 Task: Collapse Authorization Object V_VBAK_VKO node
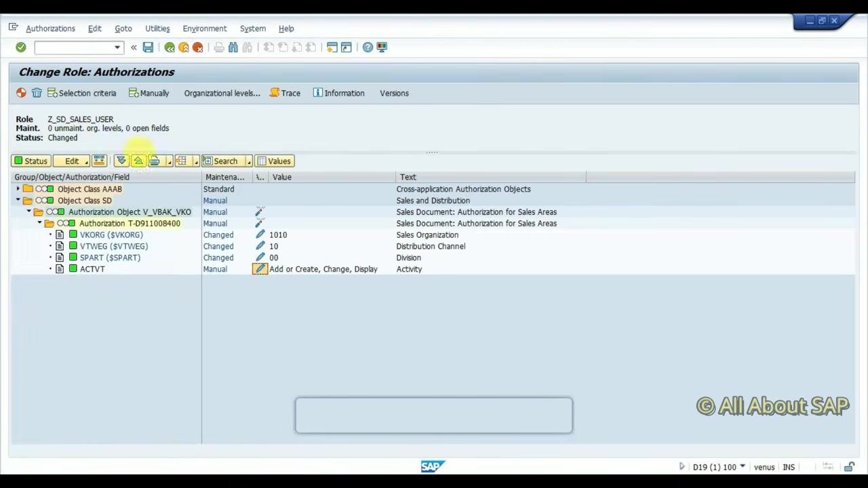click(29, 212)
